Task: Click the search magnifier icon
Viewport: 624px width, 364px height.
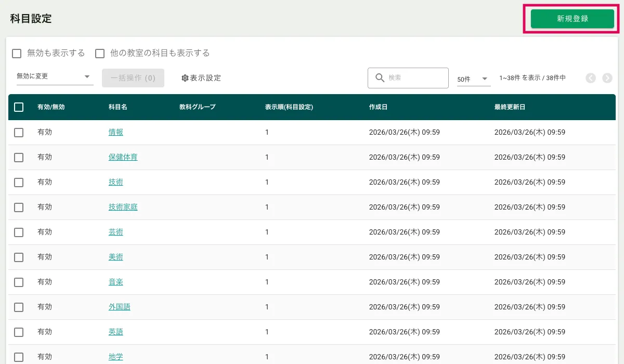Action: pyautogui.click(x=379, y=78)
